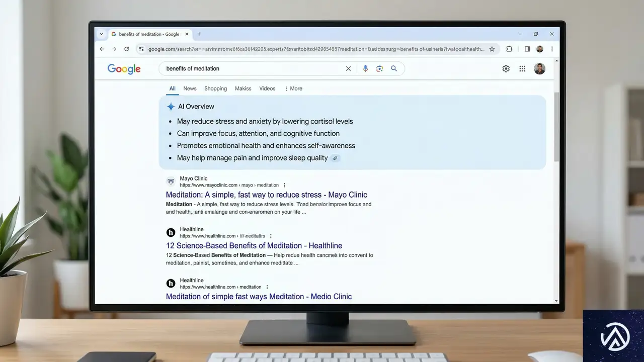Click the Mayo Clinic shield favicon

[171, 182]
